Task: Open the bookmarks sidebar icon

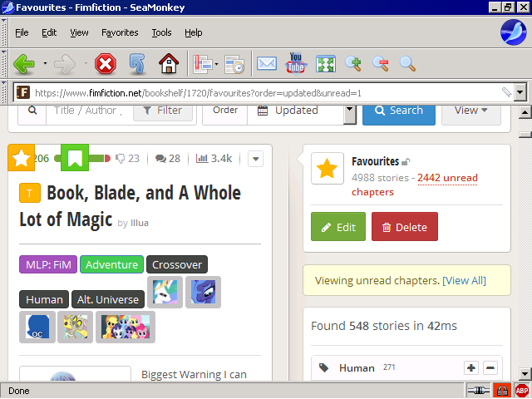Action: [203, 64]
